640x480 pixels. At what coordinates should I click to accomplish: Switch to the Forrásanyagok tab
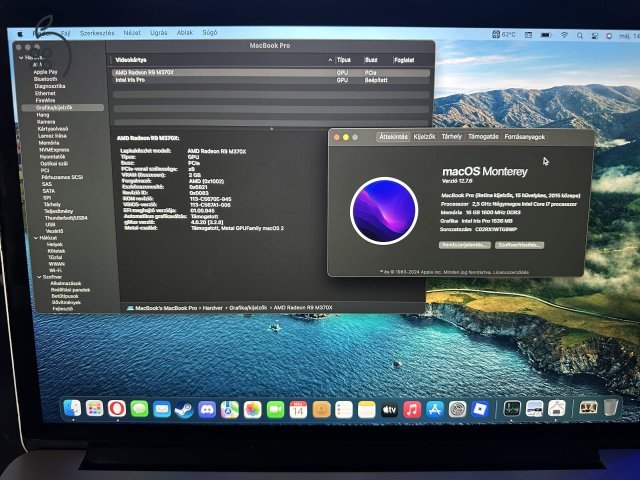(525, 137)
